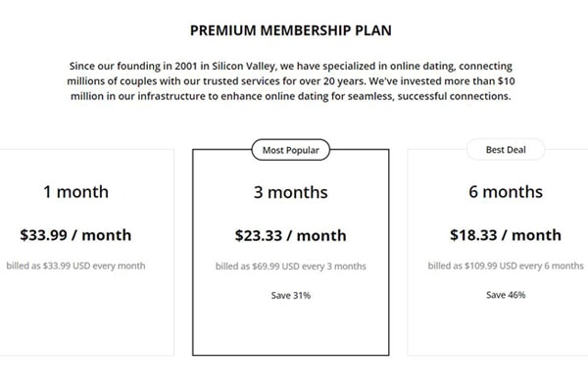Viewport: 588px width, 392px height.
Task: Click the paragraph's last line about infrastructure
Action: [291, 96]
